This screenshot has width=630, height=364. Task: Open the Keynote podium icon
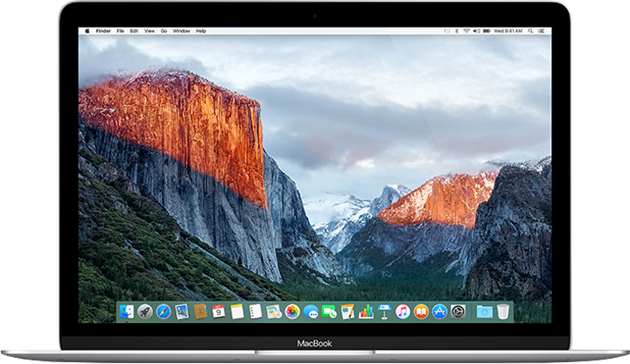(384, 311)
